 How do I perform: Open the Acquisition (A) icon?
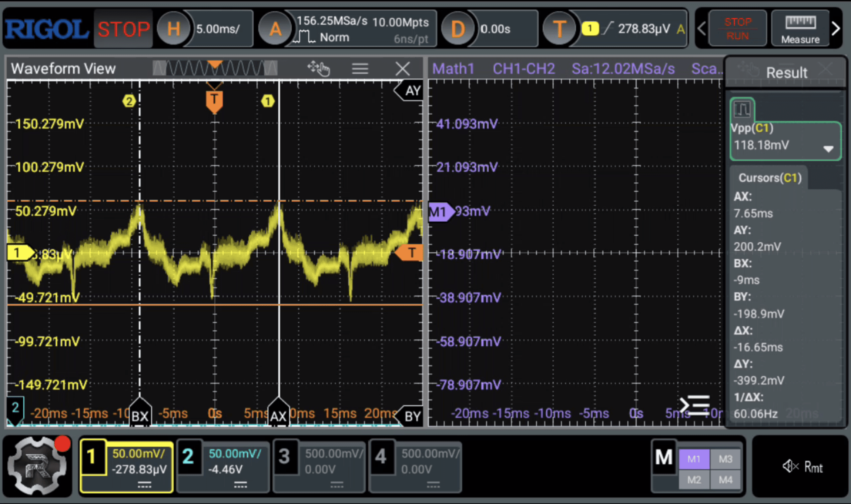(x=275, y=29)
